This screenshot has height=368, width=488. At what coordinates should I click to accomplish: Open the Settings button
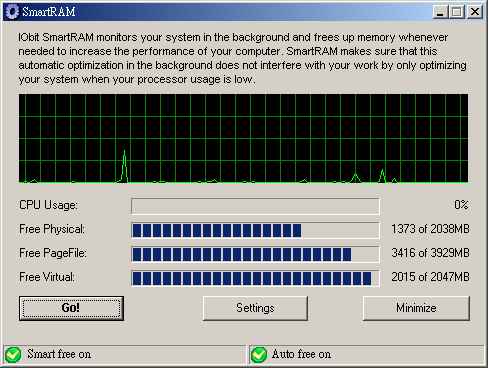[x=255, y=308]
